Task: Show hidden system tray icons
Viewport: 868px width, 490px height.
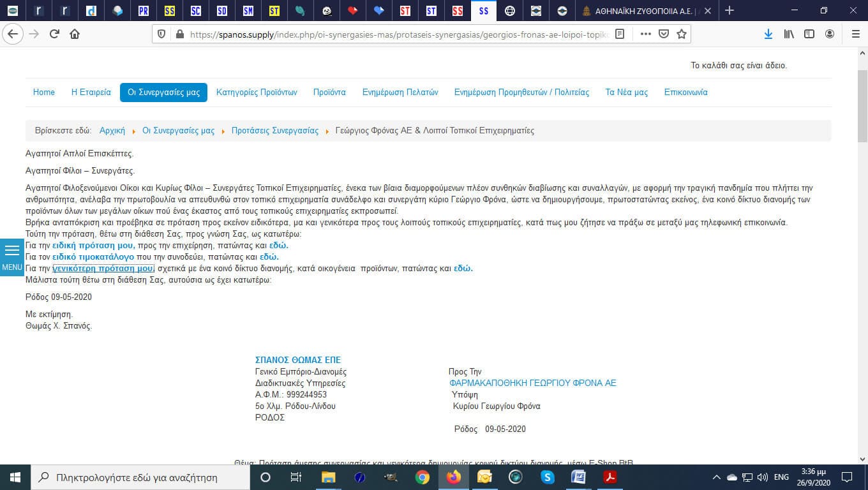Action: [x=716, y=477]
